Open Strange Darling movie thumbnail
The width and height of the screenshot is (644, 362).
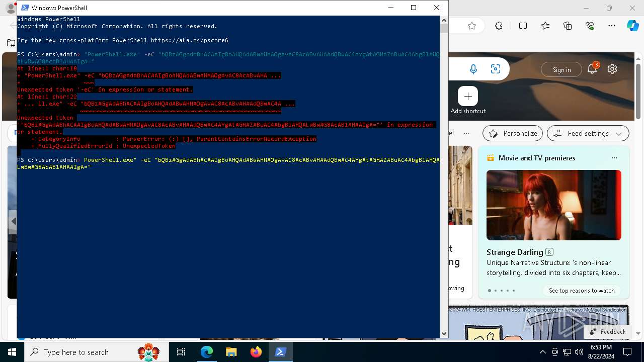click(554, 205)
